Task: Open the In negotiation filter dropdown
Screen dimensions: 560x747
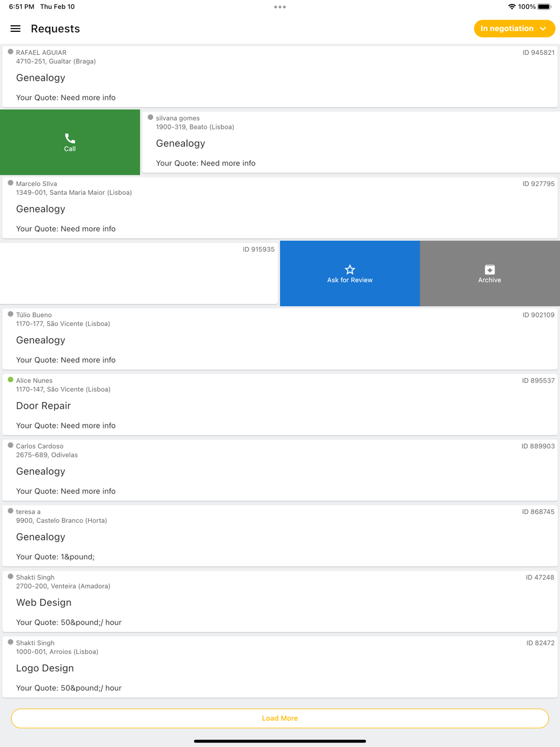Action: tap(514, 29)
